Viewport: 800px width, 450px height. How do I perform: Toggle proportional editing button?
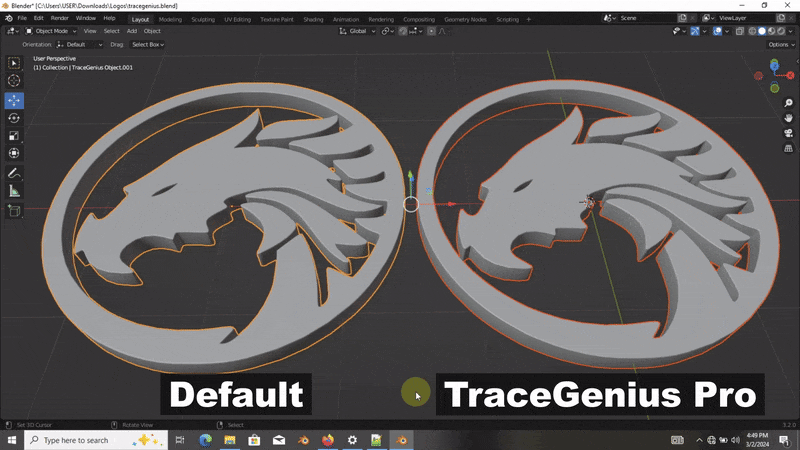point(429,31)
